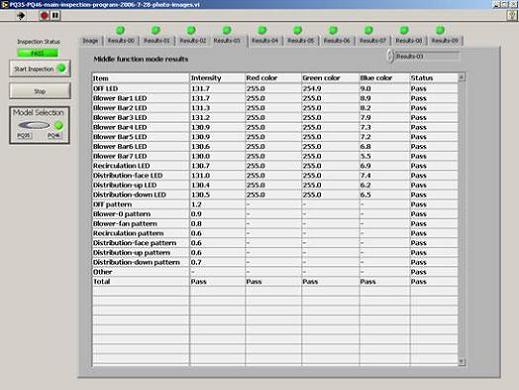Screen dimensions: 519x390
Task: Click the Run arrow toolbar icon
Action: [x=21, y=15]
